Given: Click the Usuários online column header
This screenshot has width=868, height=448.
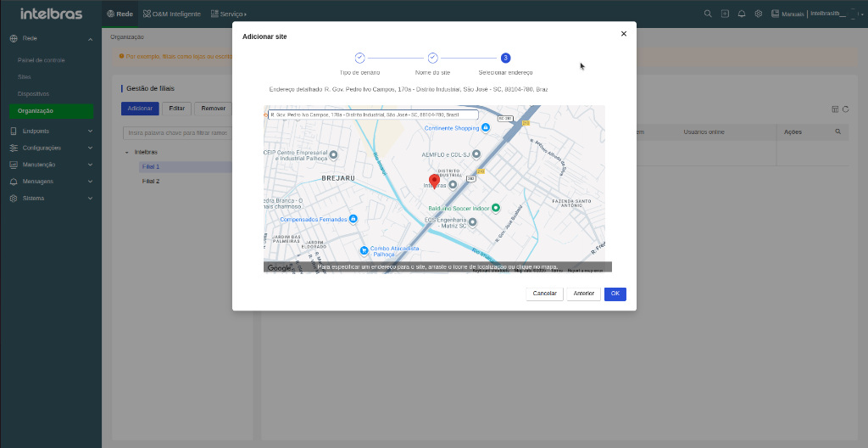Looking at the screenshot, I should point(704,132).
